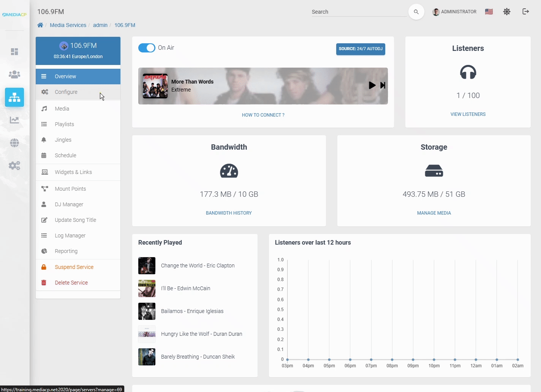The height and width of the screenshot is (392, 541).
Task: Click the US flag to change language
Action: click(489, 11)
